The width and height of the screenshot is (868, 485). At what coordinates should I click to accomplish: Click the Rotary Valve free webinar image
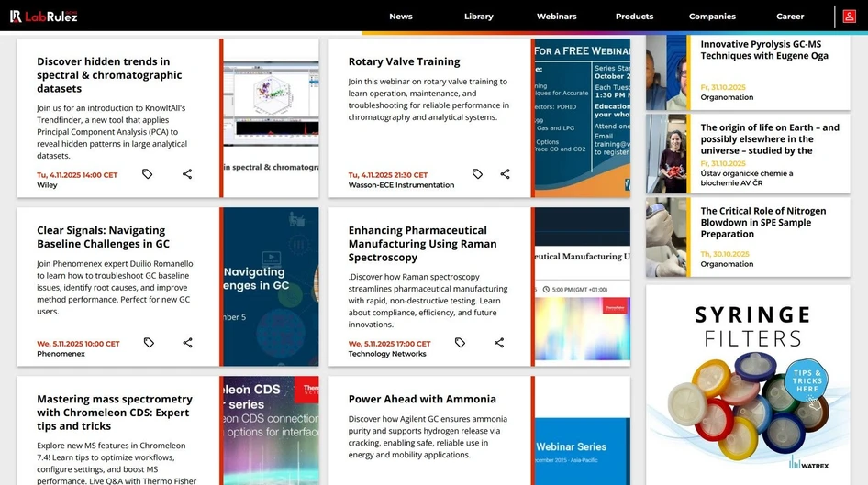pos(583,117)
